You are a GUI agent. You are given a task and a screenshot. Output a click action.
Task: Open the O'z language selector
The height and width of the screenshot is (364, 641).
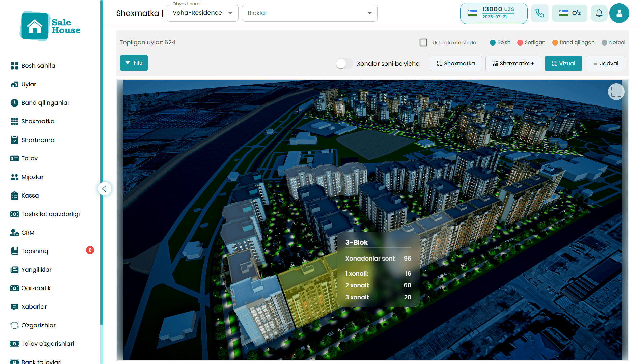(x=569, y=13)
